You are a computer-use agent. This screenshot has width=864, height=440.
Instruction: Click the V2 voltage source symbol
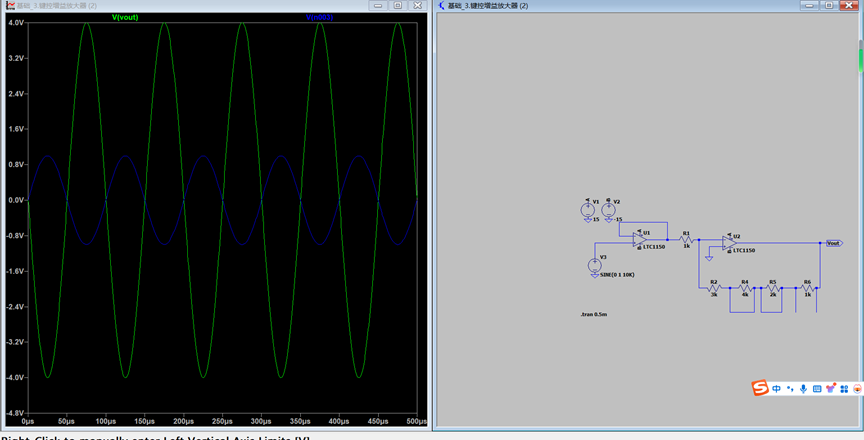[608, 209]
